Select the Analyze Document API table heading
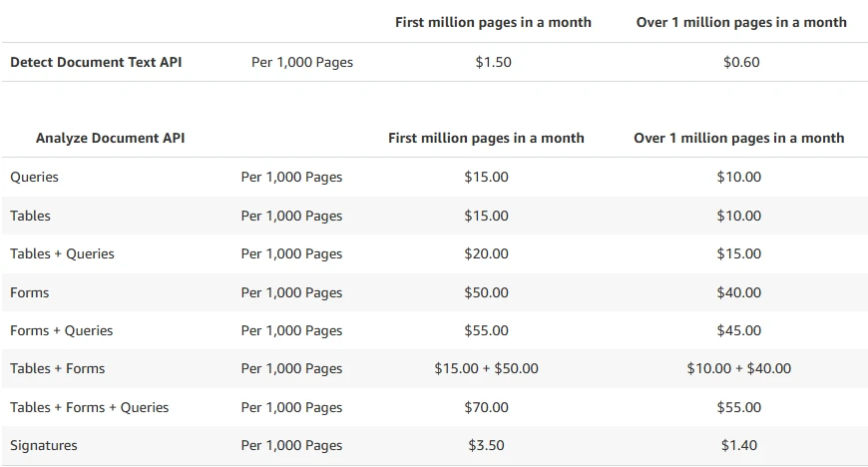Viewport: 868px width, 467px height. [110, 138]
